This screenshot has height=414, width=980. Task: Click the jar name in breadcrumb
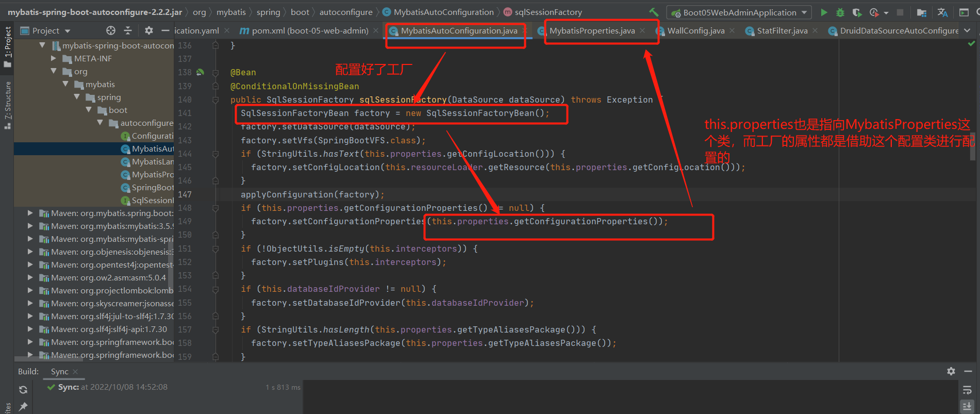(x=95, y=12)
